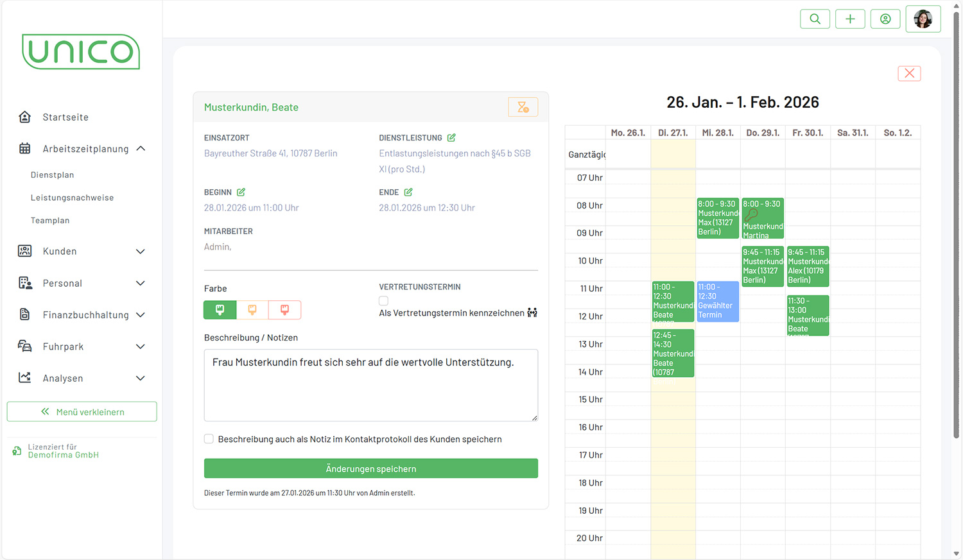963x560 pixels.
Task: Click the edit icon beside Dienstleistung
Action: [451, 138]
